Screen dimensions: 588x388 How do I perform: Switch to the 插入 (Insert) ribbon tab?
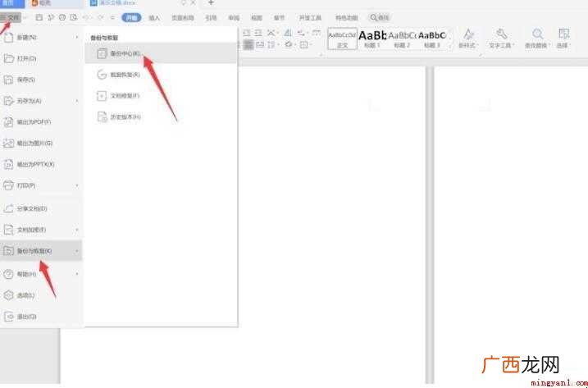[x=154, y=18]
